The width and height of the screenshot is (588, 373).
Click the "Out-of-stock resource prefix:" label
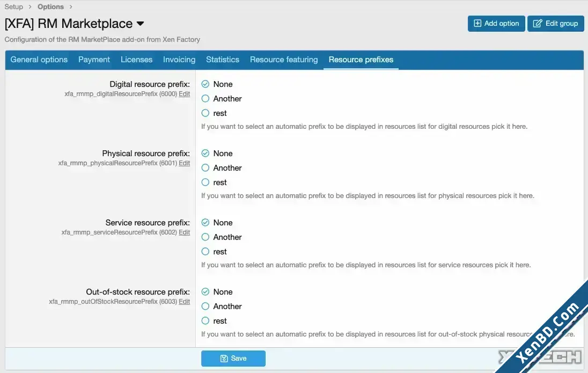pos(138,292)
